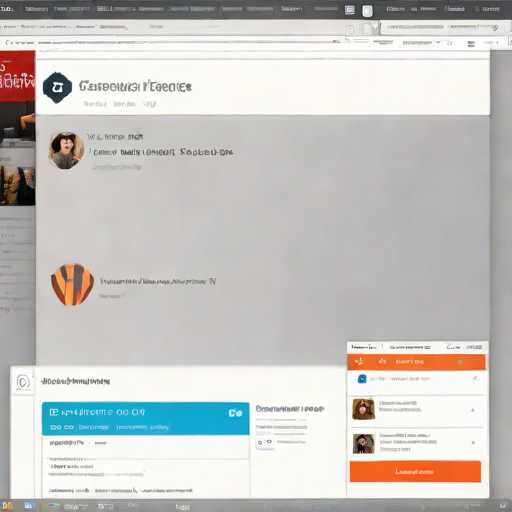Image resolution: width=512 pixels, height=512 pixels.
Task: Click the white document icon in top toolbar
Action: pyautogui.click(x=367, y=11)
